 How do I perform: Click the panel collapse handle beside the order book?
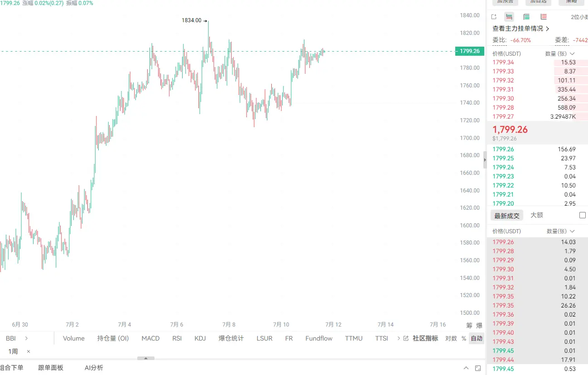pos(485,160)
